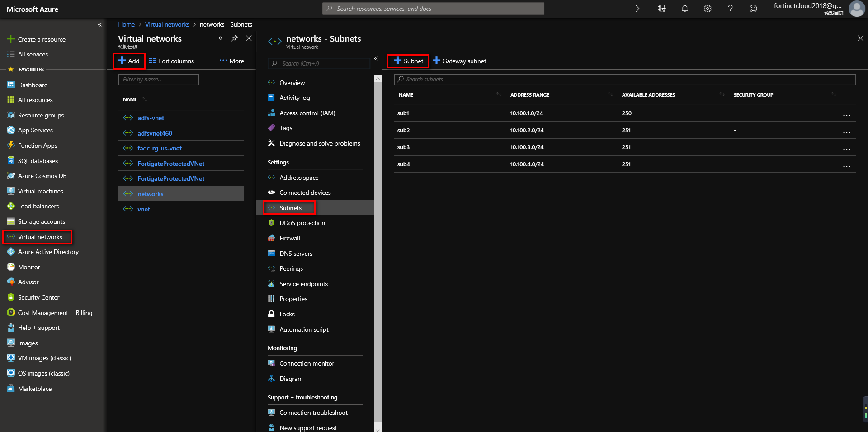The width and height of the screenshot is (868, 432).
Task: Click Add to create a virtual network
Action: pos(129,61)
